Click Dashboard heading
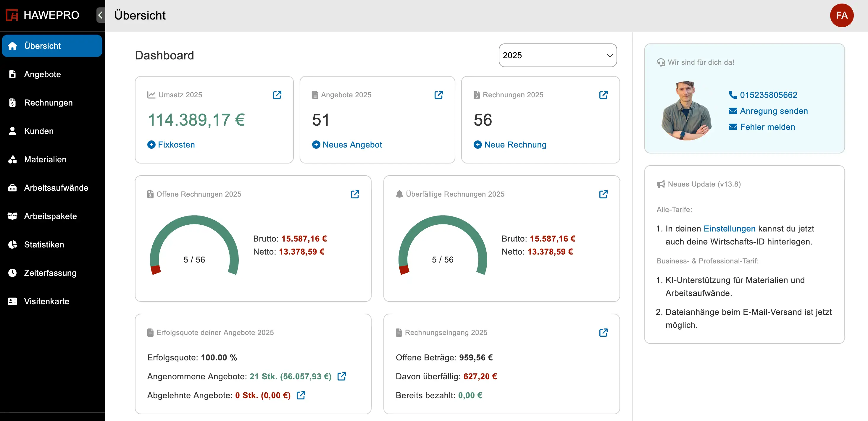Screen dimensions: 868x421 [164, 55]
